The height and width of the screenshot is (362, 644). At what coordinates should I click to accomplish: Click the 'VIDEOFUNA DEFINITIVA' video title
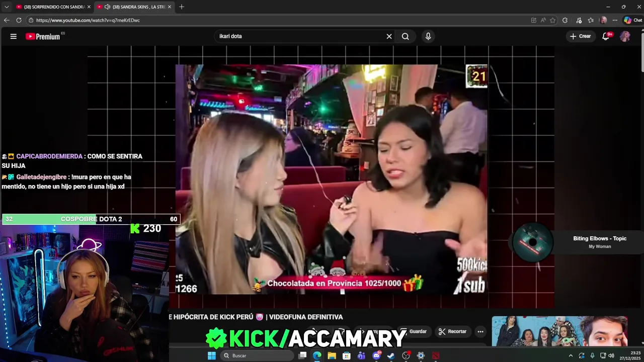306,317
